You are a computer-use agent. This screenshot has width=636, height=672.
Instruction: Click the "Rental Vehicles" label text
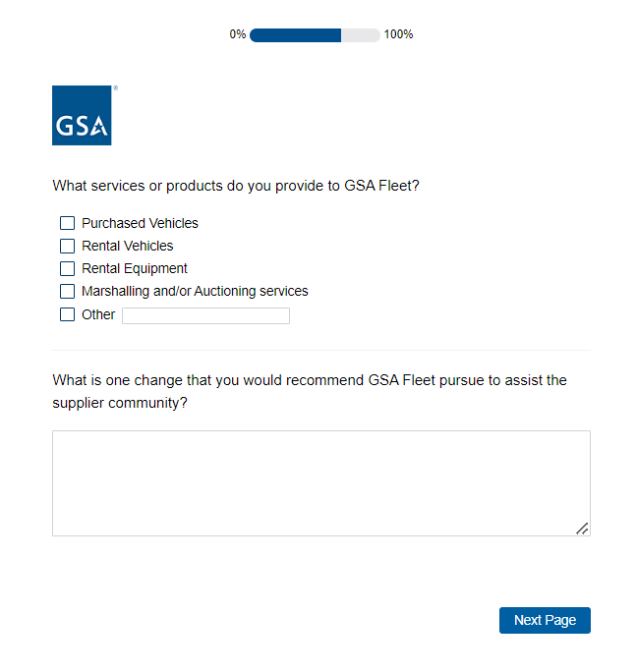(127, 246)
